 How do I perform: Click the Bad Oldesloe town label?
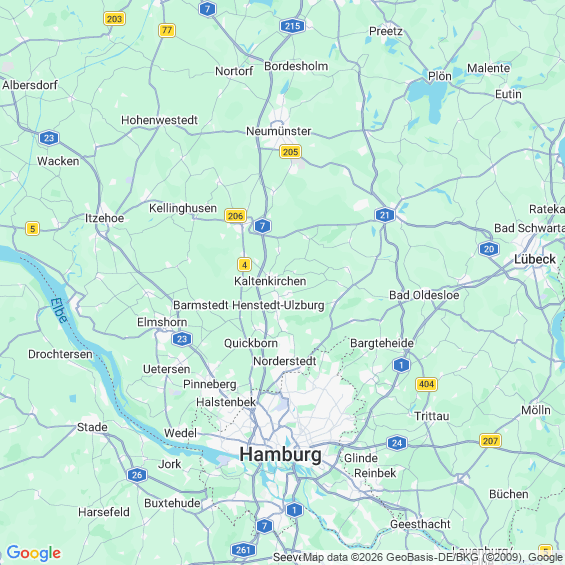424,295
